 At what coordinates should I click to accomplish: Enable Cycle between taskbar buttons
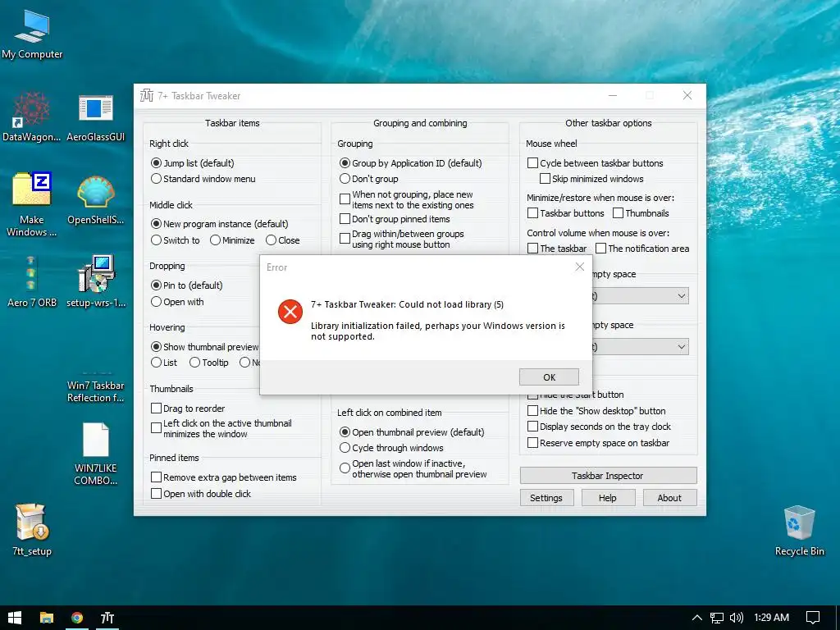click(596, 163)
